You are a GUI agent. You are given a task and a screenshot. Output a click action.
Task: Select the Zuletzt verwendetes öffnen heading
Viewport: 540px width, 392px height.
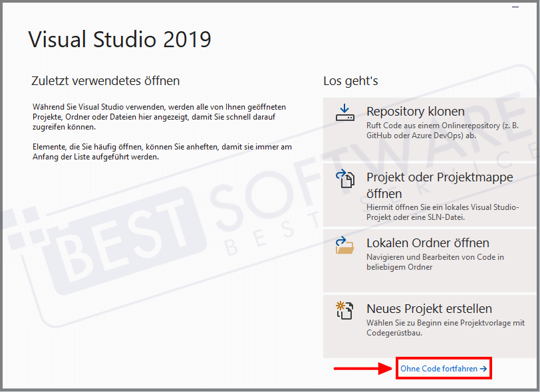pyautogui.click(x=105, y=80)
